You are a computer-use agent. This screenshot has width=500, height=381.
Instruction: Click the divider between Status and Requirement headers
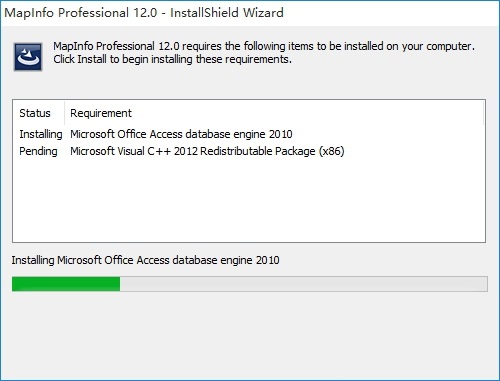[x=64, y=113]
